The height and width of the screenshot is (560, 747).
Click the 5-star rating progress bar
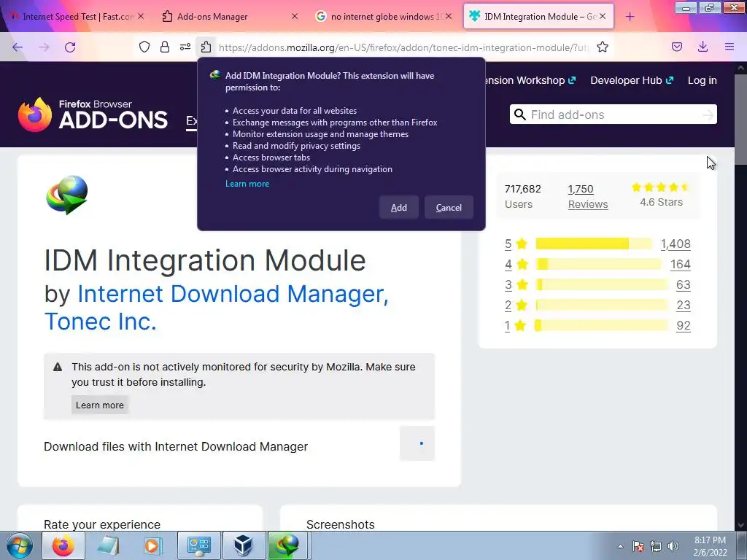pos(594,244)
